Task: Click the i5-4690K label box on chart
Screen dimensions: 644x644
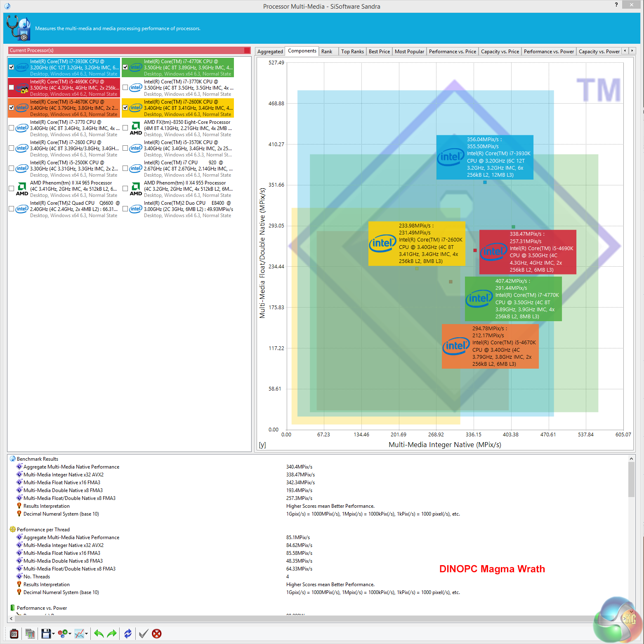Action: (528, 252)
